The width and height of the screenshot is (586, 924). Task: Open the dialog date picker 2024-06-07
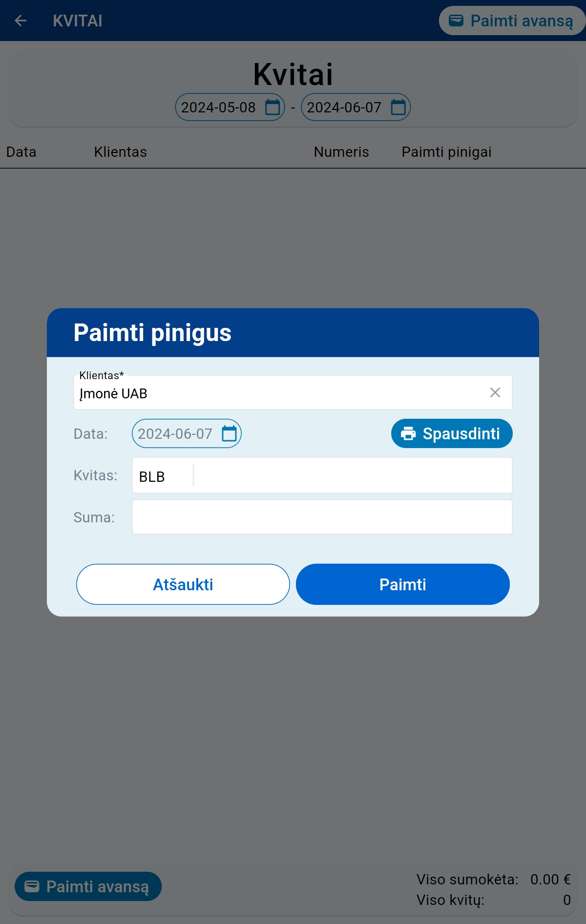pyautogui.click(x=187, y=433)
